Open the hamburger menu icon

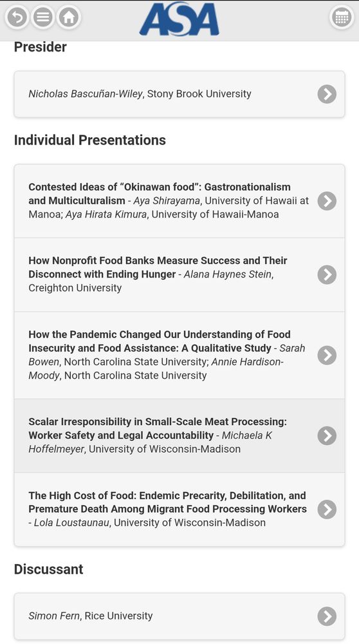(43, 17)
